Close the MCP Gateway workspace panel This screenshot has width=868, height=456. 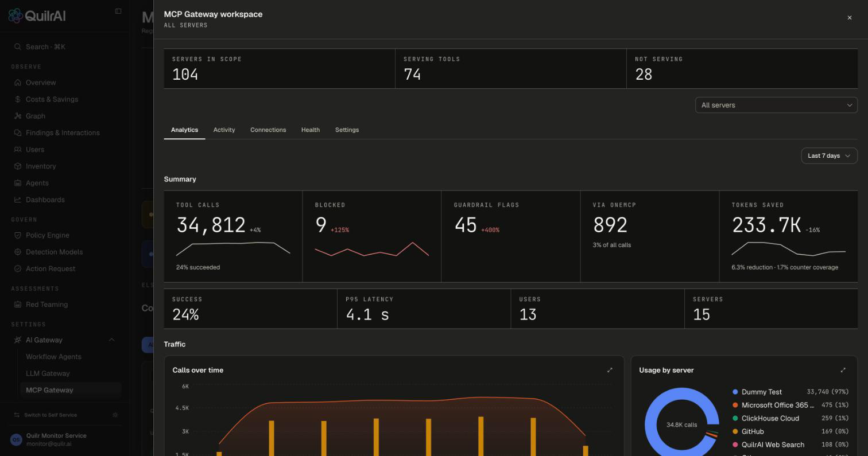tap(850, 18)
